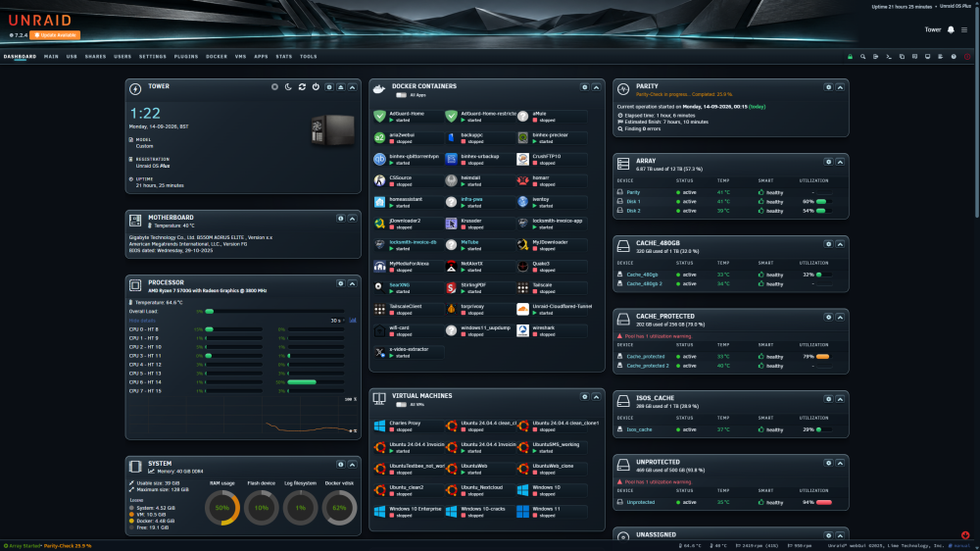Click the Parity-Check 25.9 % status text

[68, 546]
